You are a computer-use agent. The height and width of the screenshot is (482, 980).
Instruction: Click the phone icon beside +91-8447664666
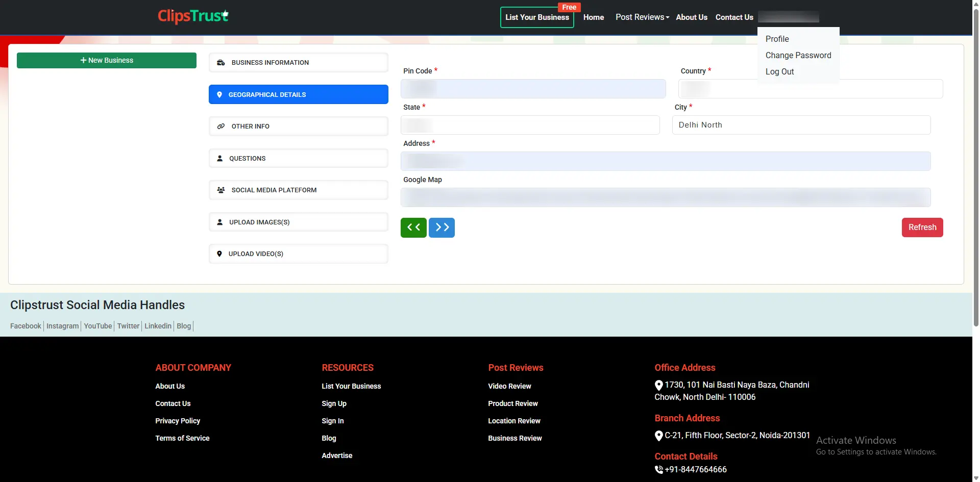coord(659,470)
